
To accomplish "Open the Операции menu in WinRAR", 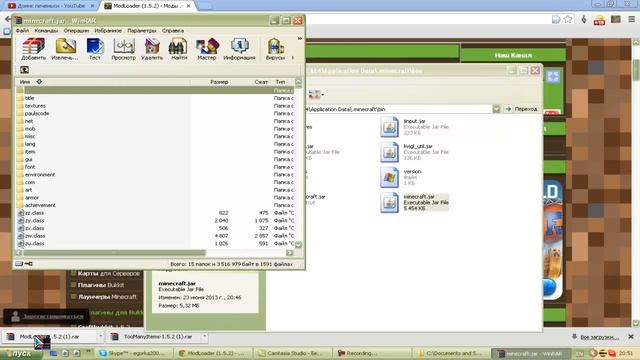I will coord(76,31).
